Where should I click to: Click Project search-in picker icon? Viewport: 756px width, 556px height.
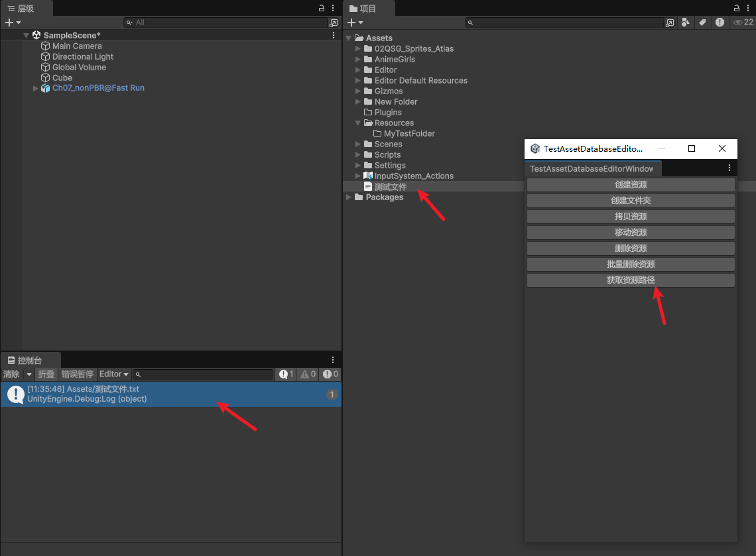670,23
